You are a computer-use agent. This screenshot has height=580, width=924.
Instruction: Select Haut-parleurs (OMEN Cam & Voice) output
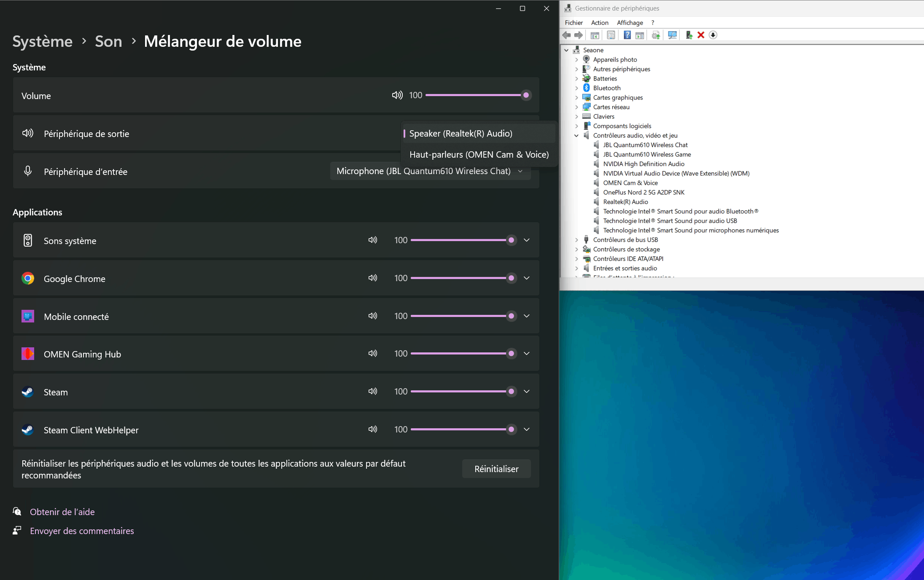479,155
